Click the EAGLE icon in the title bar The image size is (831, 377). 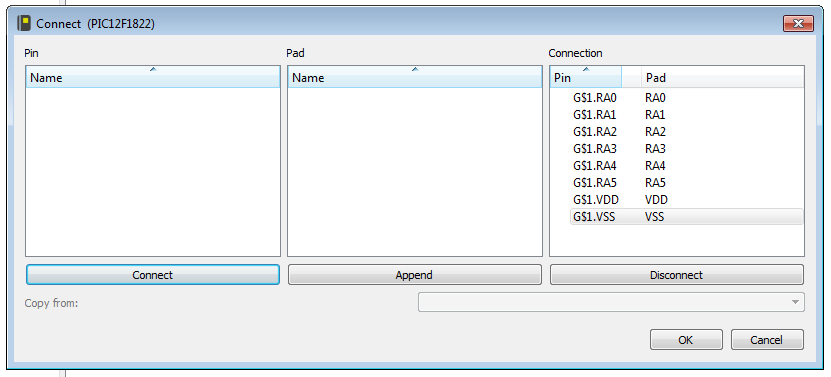24,23
